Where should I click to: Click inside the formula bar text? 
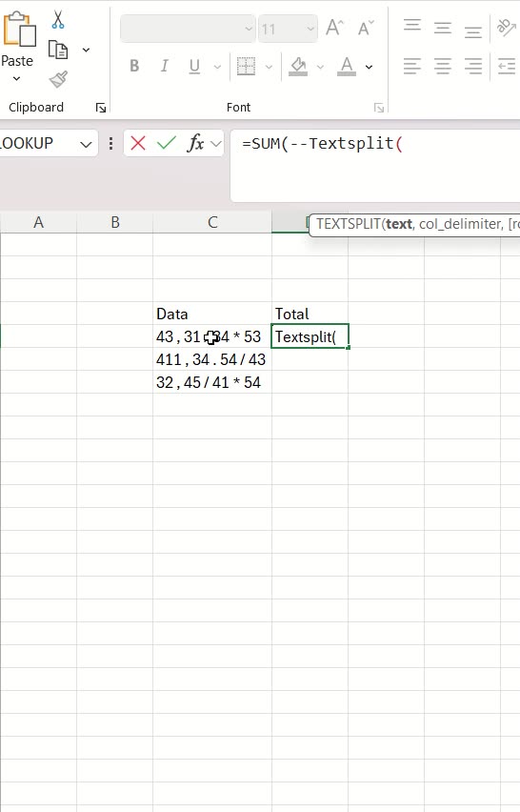tap(374, 166)
